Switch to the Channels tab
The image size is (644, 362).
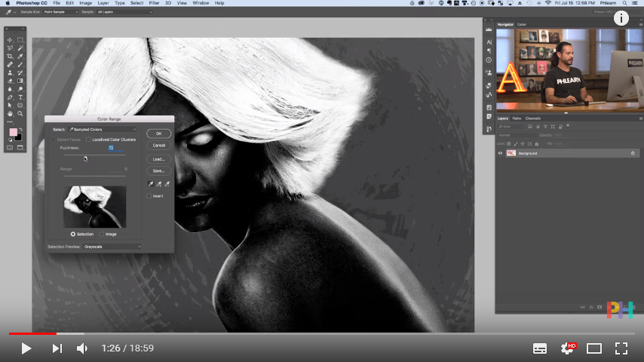[x=533, y=118]
